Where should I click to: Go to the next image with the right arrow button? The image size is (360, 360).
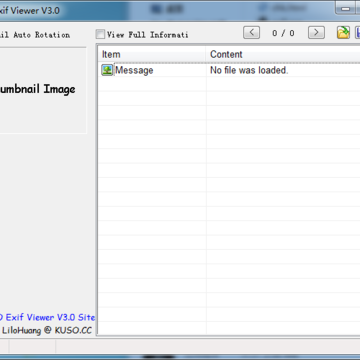point(316,33)
